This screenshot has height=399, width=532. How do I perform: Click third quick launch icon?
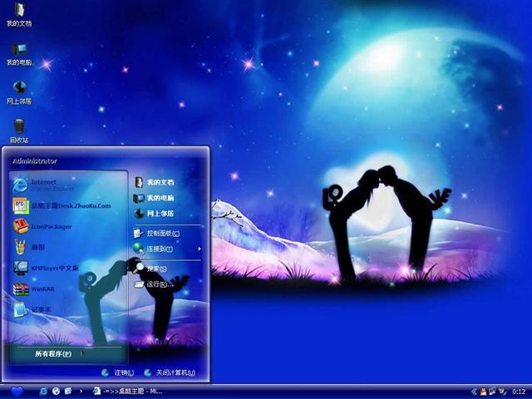tap(68, 392)
